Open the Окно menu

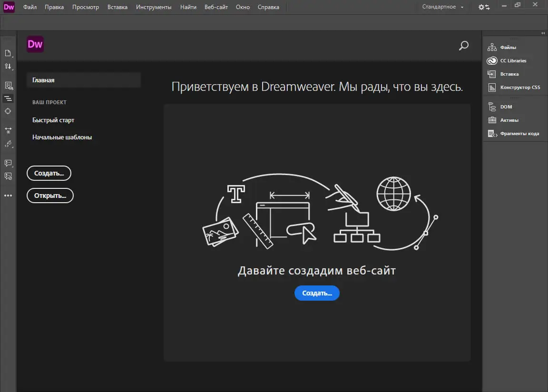click(243, 7)
